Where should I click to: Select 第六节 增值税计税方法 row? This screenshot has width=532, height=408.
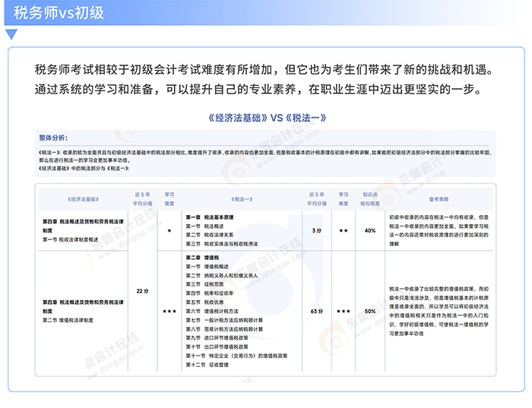217,312
